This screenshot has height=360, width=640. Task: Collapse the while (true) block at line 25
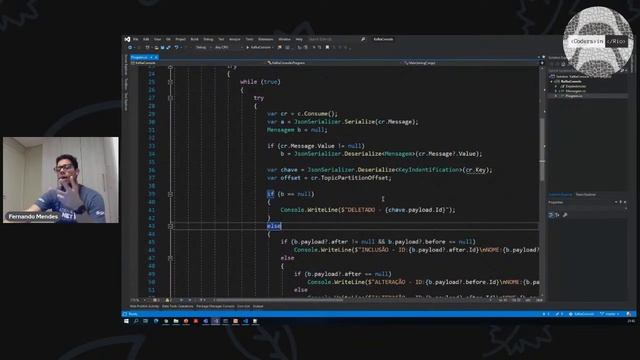(170, 82)
